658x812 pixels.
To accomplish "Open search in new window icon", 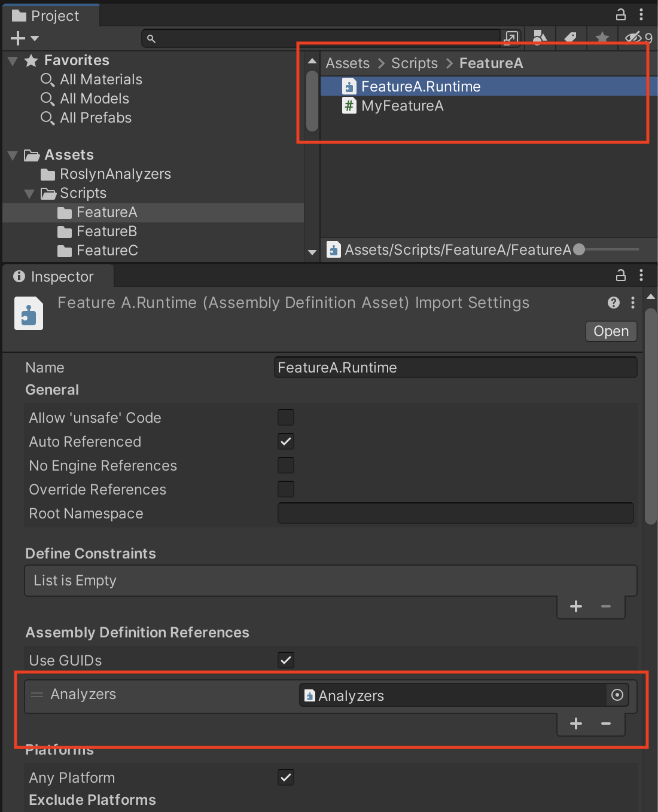I will click(x=511, y=38).
